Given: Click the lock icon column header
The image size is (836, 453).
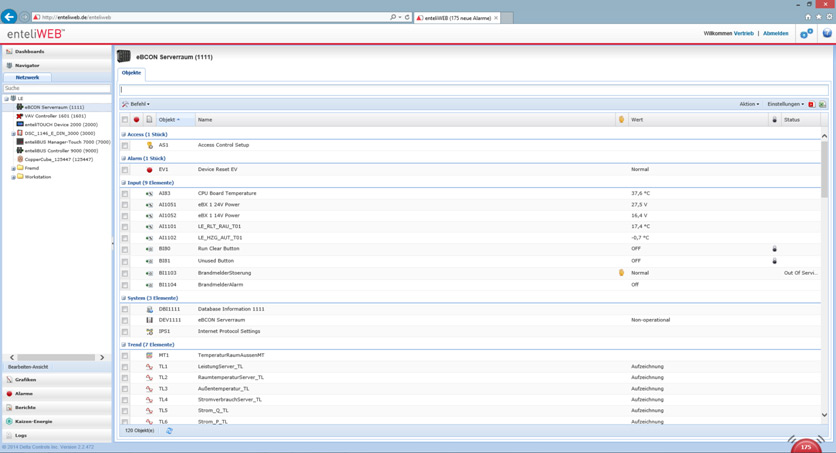Looking at the screenshot, I should 774,120.
